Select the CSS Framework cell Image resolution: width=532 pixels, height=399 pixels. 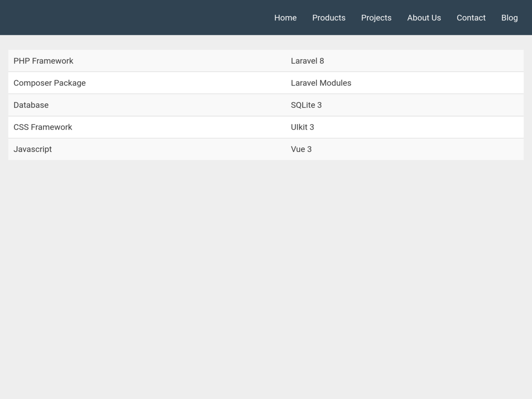[x=147, y=127]
